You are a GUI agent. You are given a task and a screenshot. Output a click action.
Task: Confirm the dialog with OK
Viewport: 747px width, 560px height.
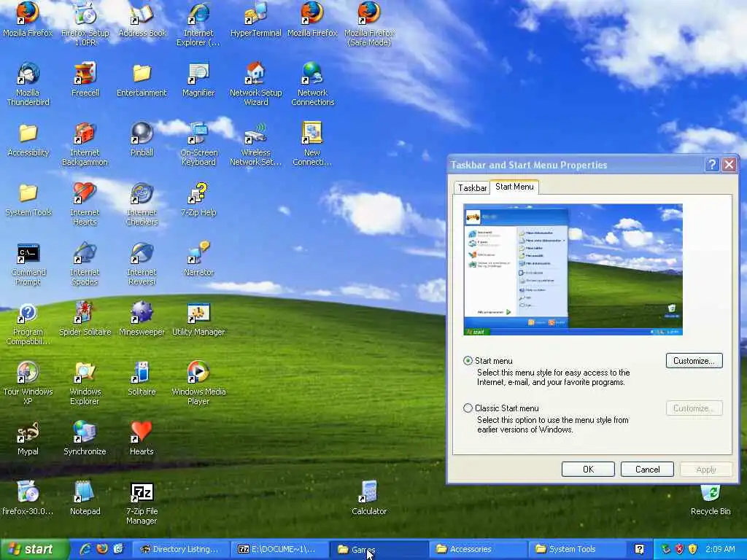[x=589, y=469]
